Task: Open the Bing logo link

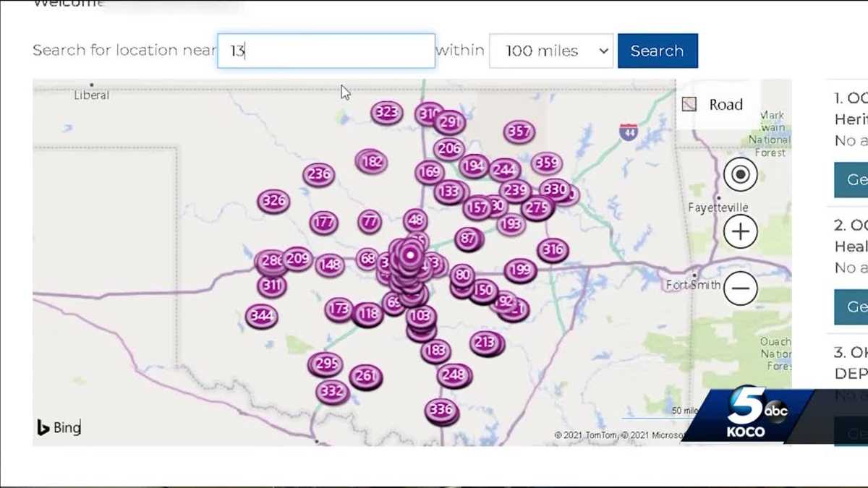Action: click(59, 428)
